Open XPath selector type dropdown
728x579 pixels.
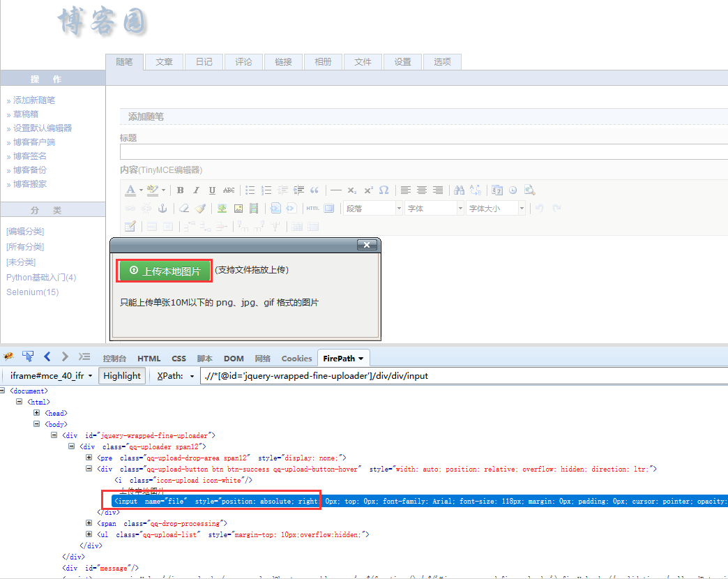pos(176,375)
